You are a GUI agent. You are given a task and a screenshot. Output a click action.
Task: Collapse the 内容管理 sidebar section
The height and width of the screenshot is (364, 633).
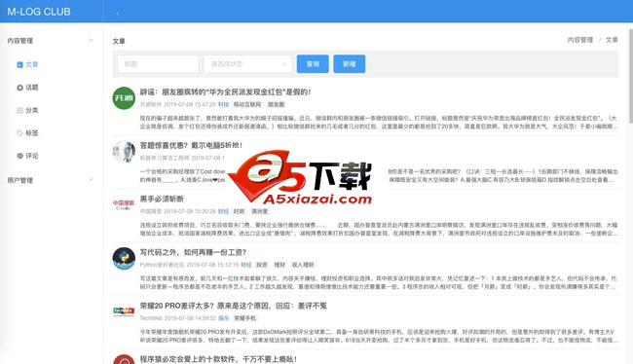pos(52,41)
